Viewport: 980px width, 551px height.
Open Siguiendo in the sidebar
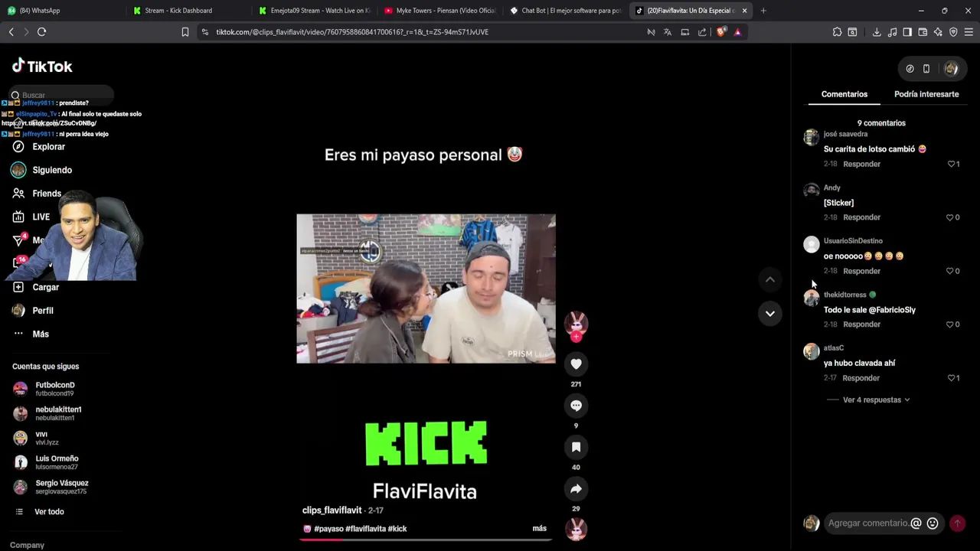pyautogui.click(x=52, y=171)
